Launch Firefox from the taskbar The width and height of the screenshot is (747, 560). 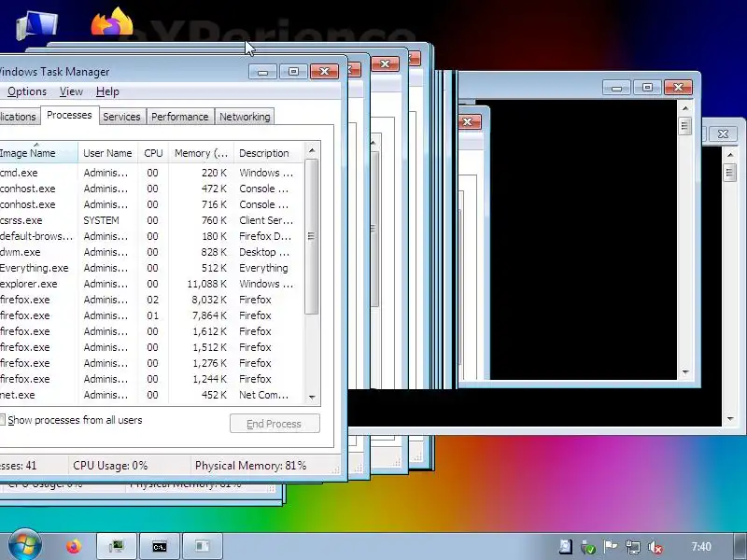74,546
